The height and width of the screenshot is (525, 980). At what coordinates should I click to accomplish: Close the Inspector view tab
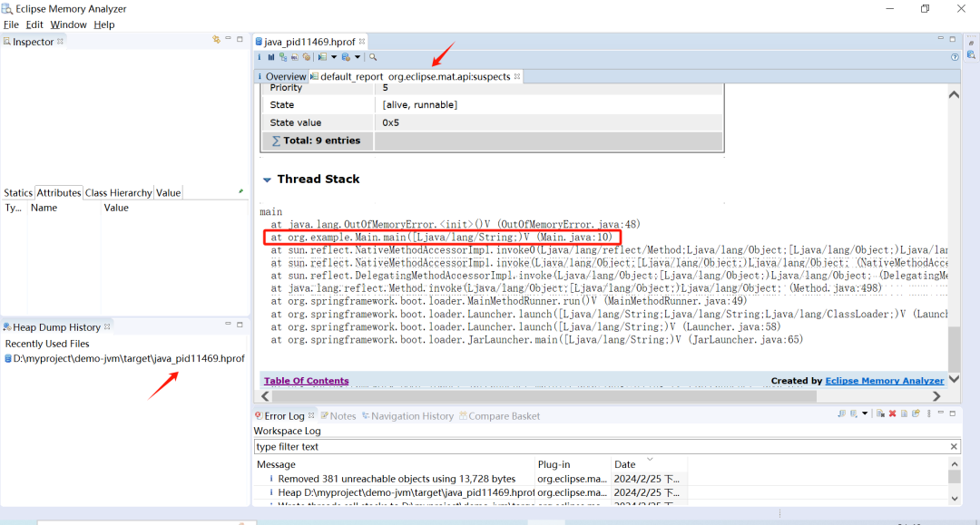click(60, 41)
